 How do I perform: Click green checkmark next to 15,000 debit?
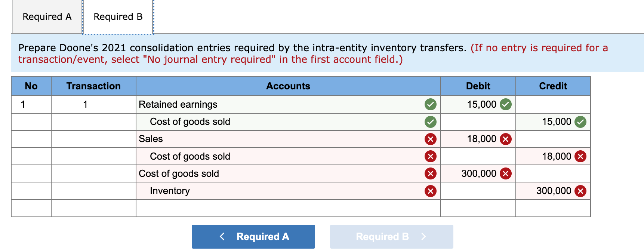(505, 104)
